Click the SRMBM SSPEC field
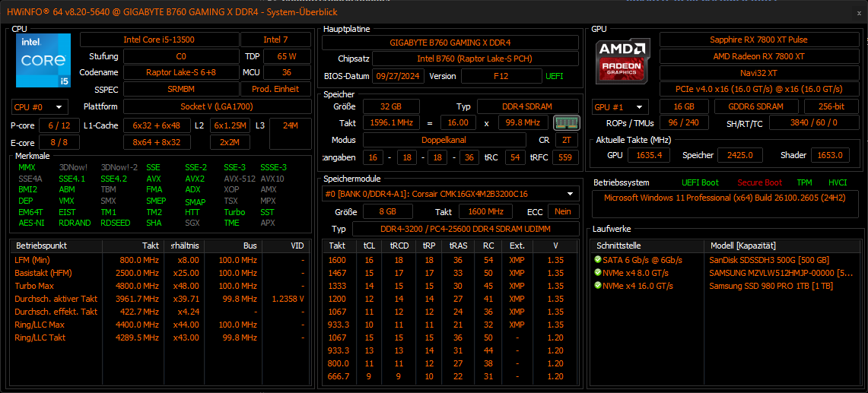 pos(181,89)
